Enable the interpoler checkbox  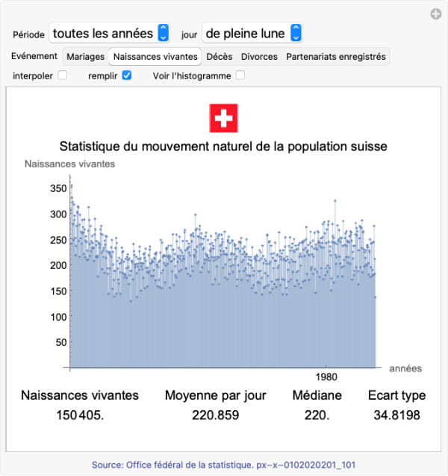pyautogui.click(x=63, y=75)
